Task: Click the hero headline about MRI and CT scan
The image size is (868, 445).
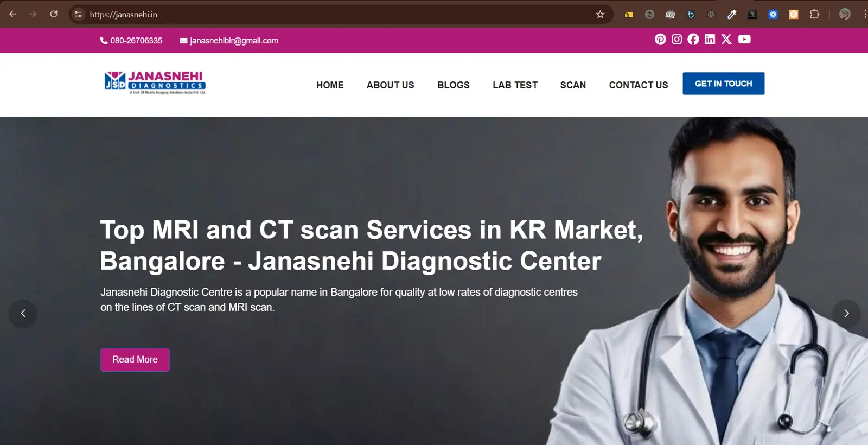Action: tap(372, 245)
